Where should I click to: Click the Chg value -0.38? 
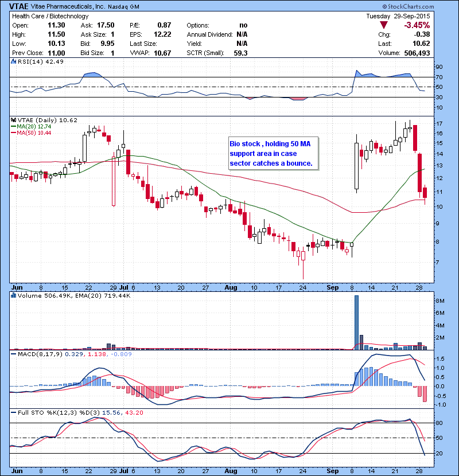click(x=422, y=34)
